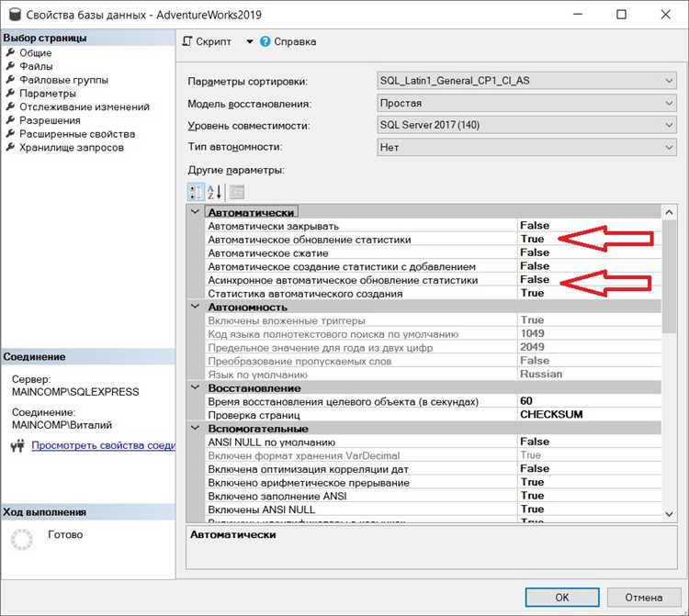Close the database properties dialog
689x616 pixels.
pos(666,15)
